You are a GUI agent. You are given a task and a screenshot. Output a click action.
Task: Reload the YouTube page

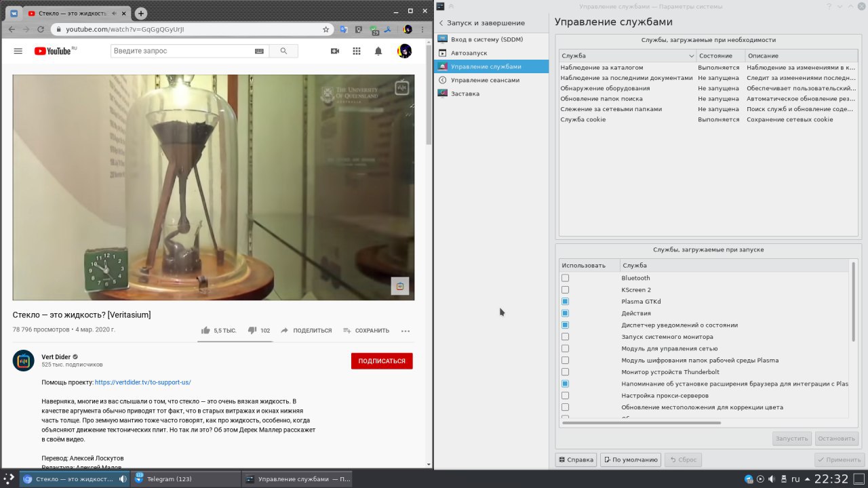pyautogui.click(x=41, y=29)
